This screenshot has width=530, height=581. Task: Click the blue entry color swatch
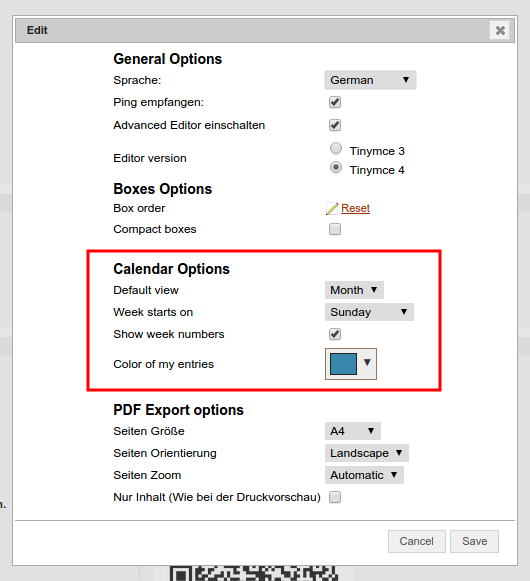[343, 364]
